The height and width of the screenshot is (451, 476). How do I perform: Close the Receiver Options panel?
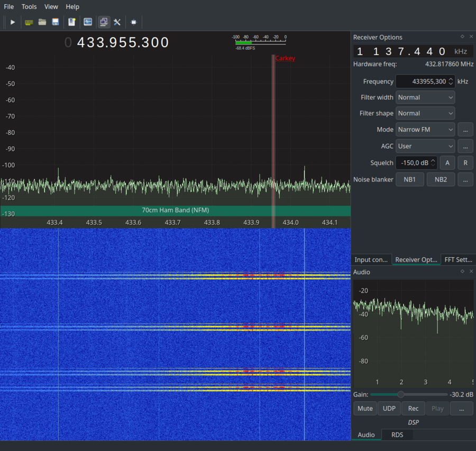(x=471, y=37)
